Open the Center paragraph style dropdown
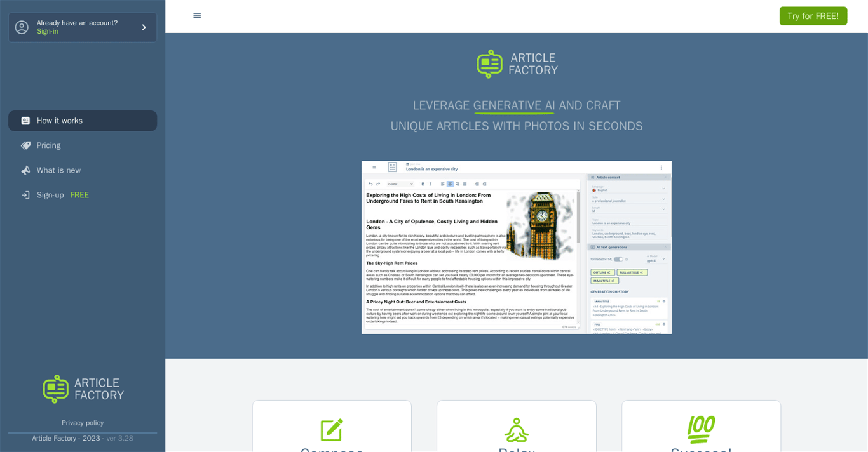The width and height of the screenshot is (868, 452). [x=401, y=184]
